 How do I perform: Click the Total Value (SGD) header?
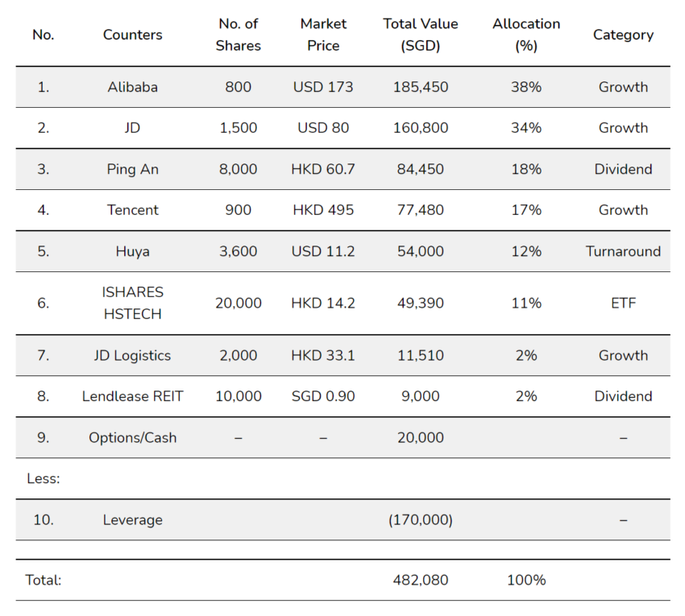click(x=420, y=35)
